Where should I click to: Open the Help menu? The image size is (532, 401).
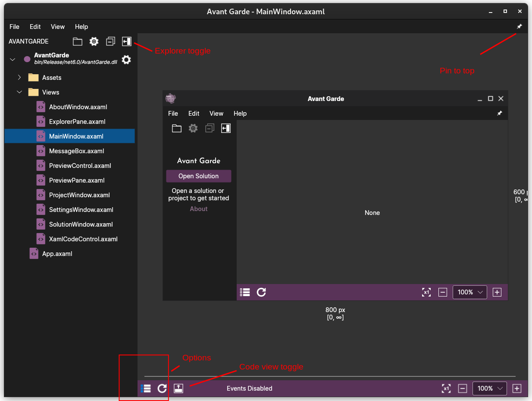pos(81,26)
